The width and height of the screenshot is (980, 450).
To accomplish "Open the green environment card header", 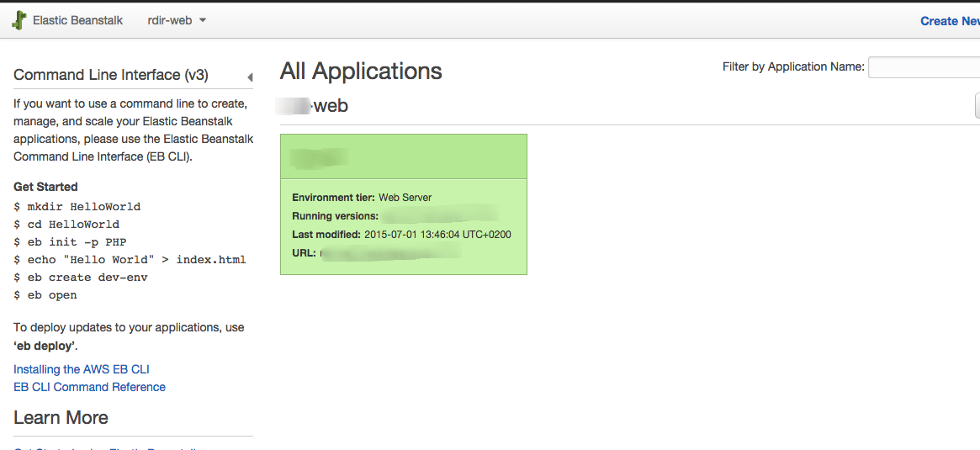I will [404, 157].
